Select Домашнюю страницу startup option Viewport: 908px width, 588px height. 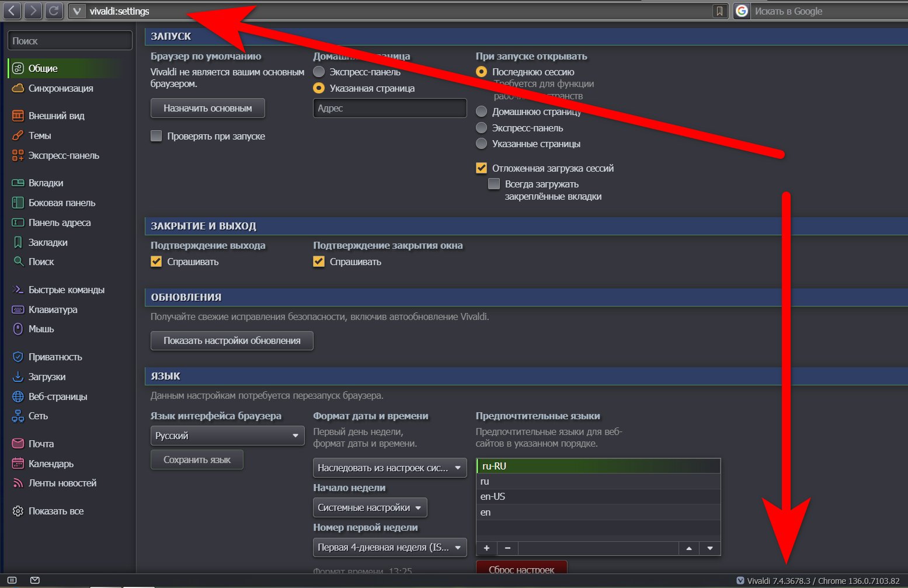(481, 112)
